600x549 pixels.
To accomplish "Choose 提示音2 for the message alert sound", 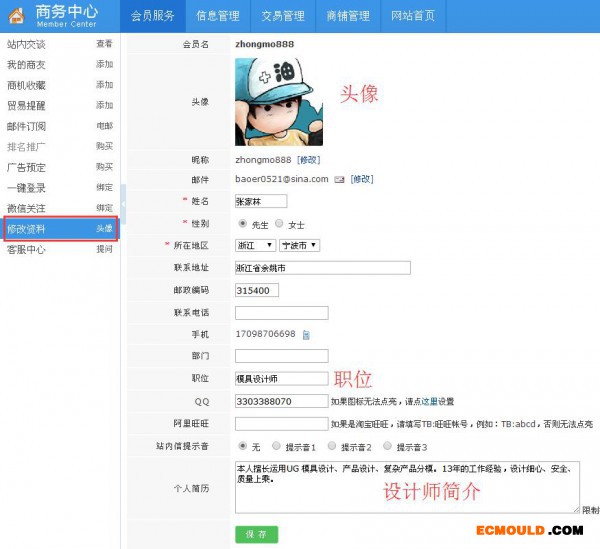I will [x=332, y=446].
